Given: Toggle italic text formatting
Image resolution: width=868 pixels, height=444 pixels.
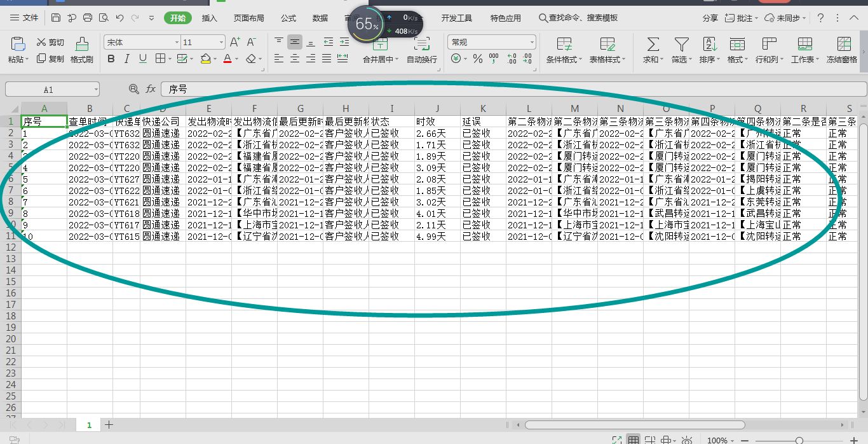Looking at the screenshot, I should click(127, 59).
